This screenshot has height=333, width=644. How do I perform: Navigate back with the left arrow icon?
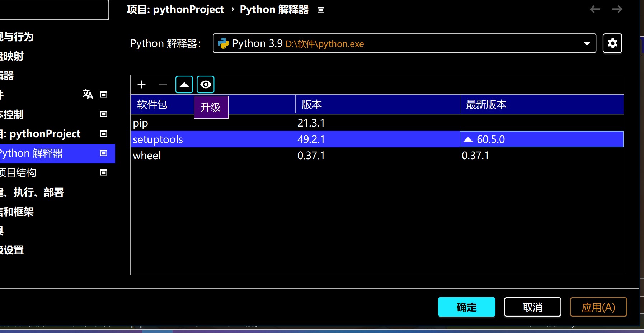595,9
